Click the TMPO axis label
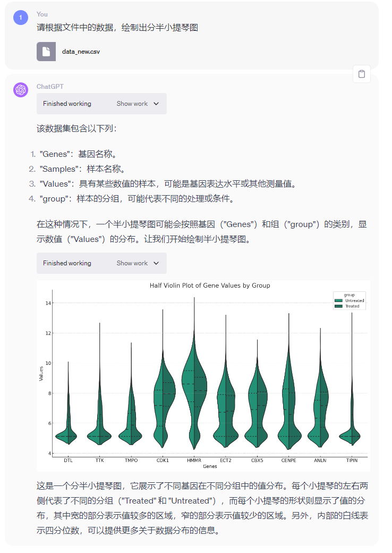 pos(131,460)
